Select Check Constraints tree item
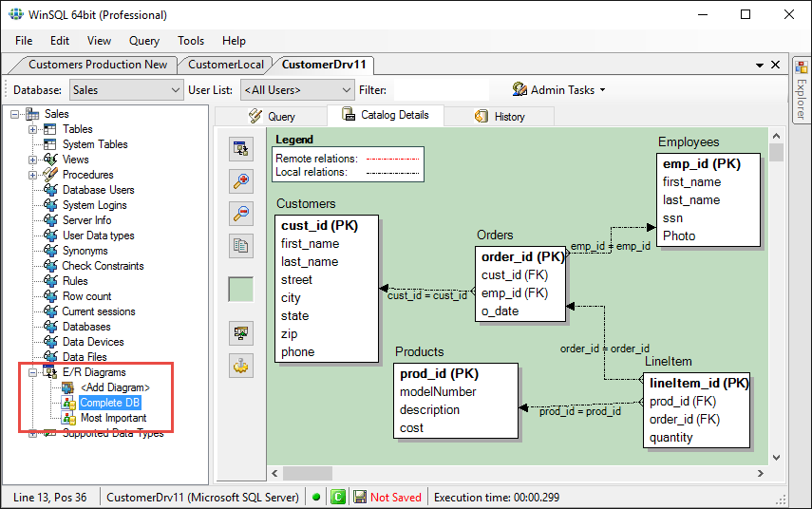Viewport: 812px width, 509px height. point(104,266)
